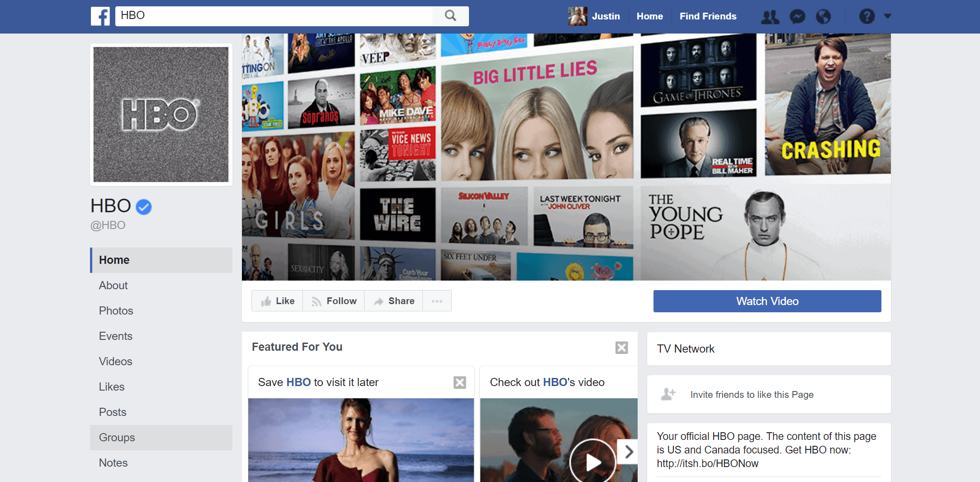Click into the HBO search field
The height and width of the screenshot is (482, 980).
pyautogui.click(x=274, y=16)
